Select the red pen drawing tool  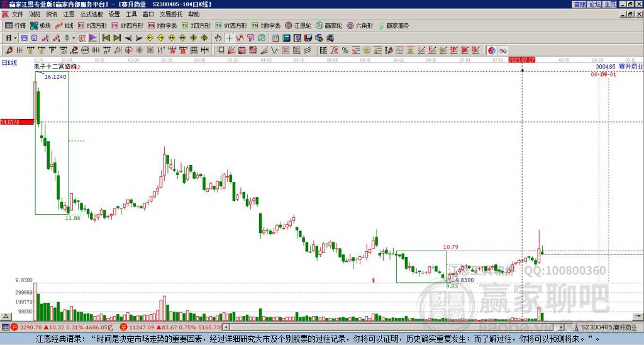tap(9, 50)
